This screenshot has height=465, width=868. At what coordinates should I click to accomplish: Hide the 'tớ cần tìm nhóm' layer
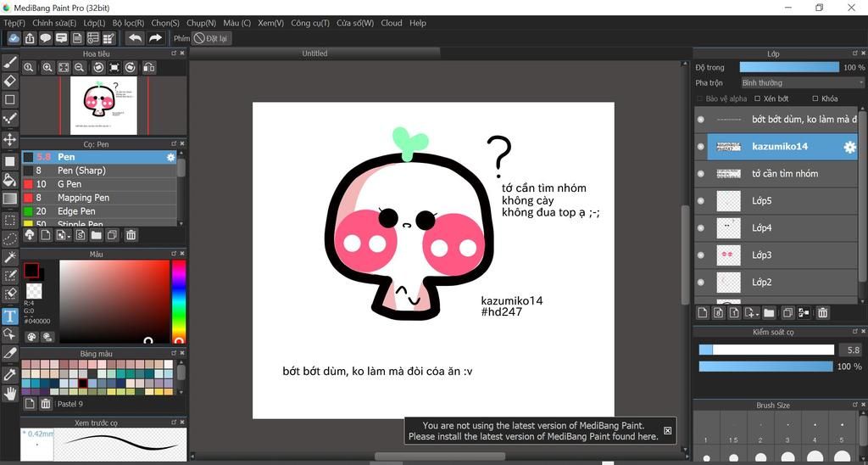tap(701, 174)
